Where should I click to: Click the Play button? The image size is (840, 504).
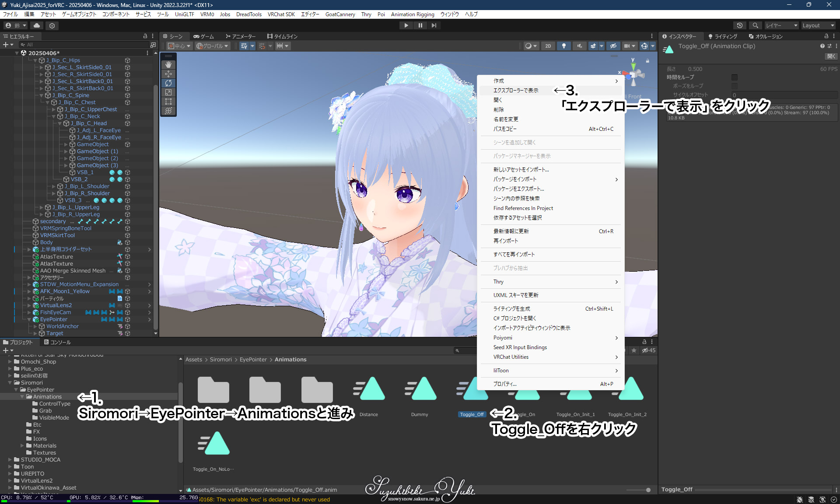point(406,25)
